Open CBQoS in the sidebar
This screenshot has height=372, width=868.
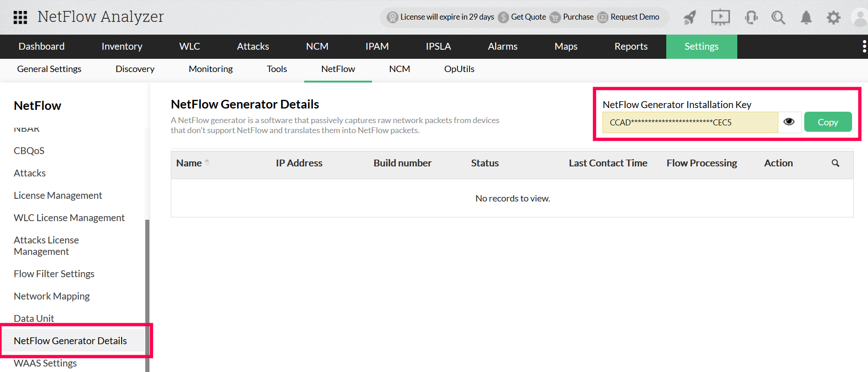coord(29,150)
